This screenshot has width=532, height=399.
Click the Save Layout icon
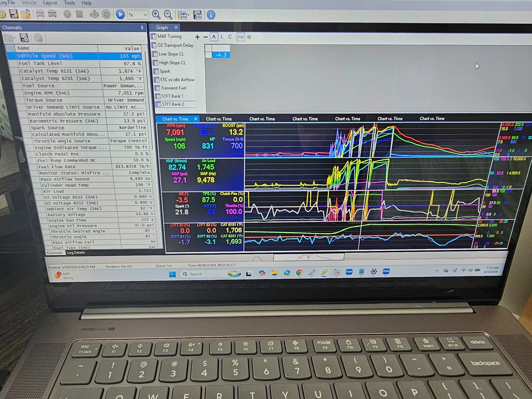point(197,15)
